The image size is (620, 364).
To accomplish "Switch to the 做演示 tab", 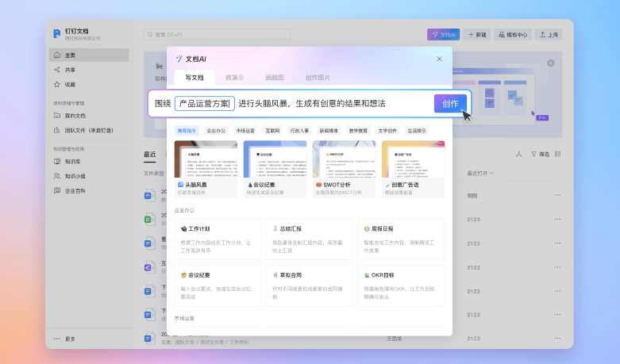I will point(234,78).
